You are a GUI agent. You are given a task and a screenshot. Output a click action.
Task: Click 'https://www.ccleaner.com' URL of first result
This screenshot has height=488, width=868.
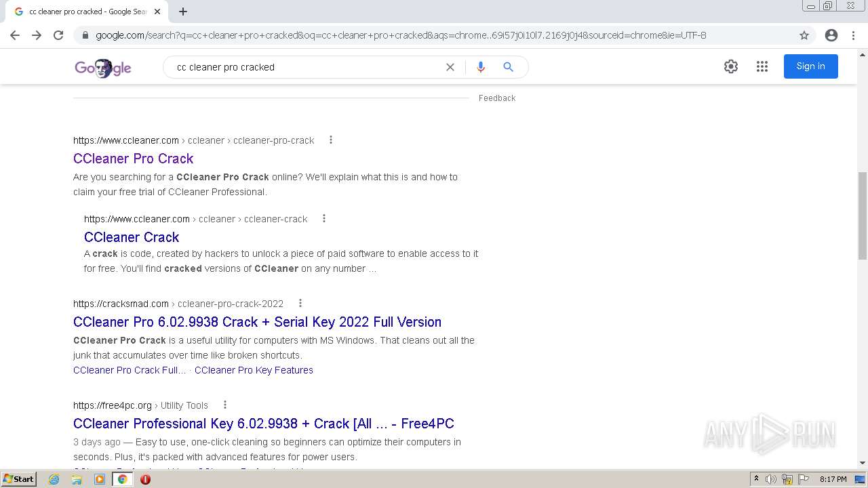click(x=126, y=140)
